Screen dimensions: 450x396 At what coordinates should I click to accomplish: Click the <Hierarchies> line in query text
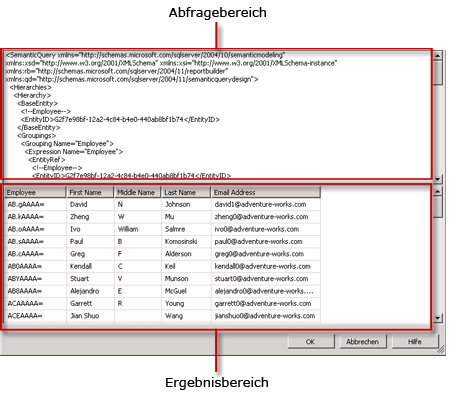[x=31, y=87]
